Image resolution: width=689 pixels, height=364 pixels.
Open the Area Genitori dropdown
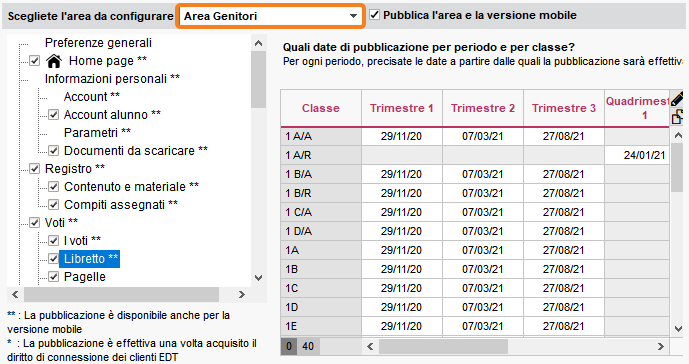click(x=270, y=16)
